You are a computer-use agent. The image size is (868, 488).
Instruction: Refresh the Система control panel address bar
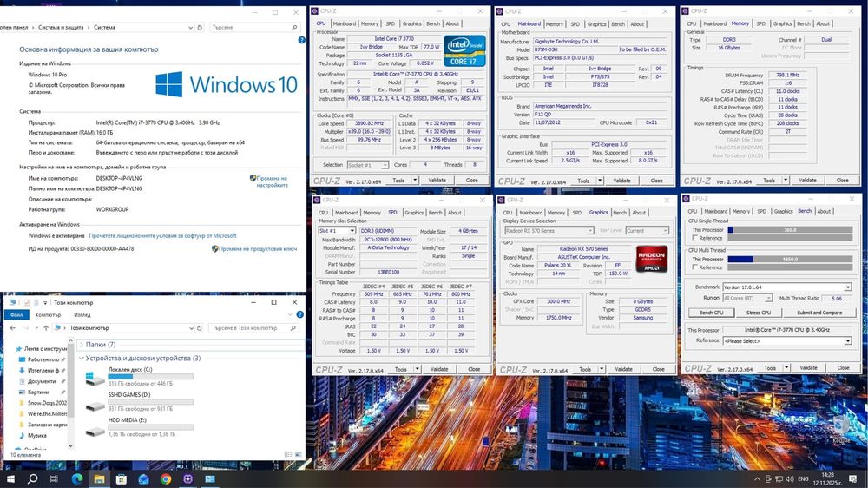[200, 27]
